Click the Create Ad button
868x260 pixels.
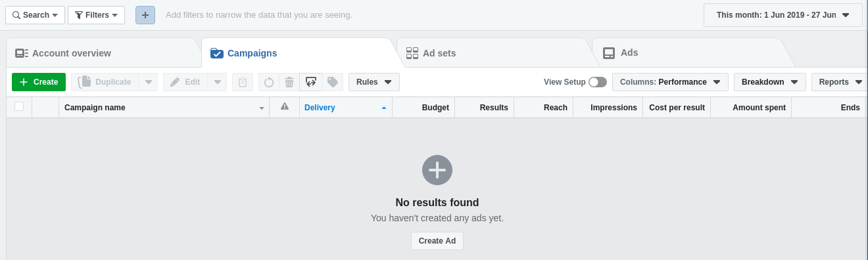[x=437, y=241]
